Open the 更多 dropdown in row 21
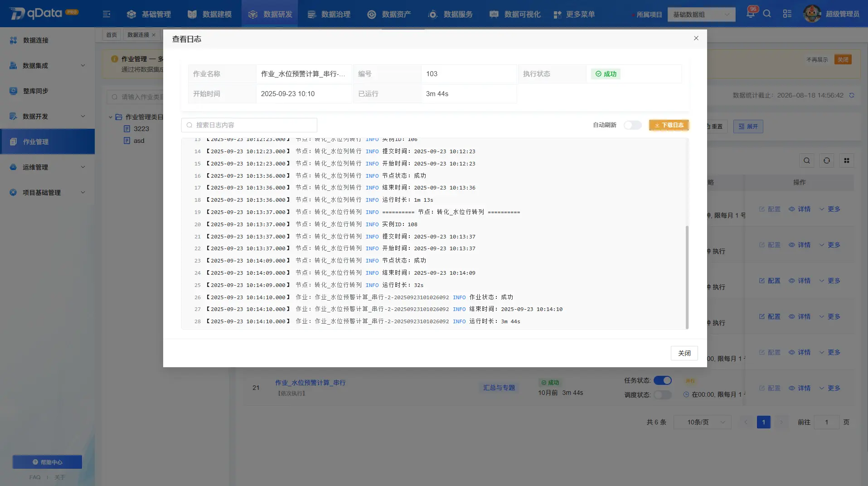The height and width of the screenshot is (486, 868). (x=830, y=388)
